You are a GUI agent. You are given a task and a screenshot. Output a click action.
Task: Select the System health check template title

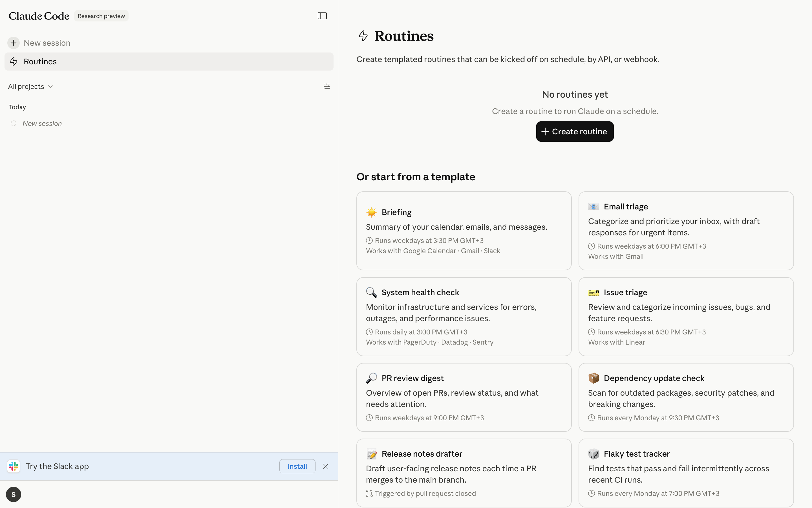pyautogui.click(x=420, y=292)
